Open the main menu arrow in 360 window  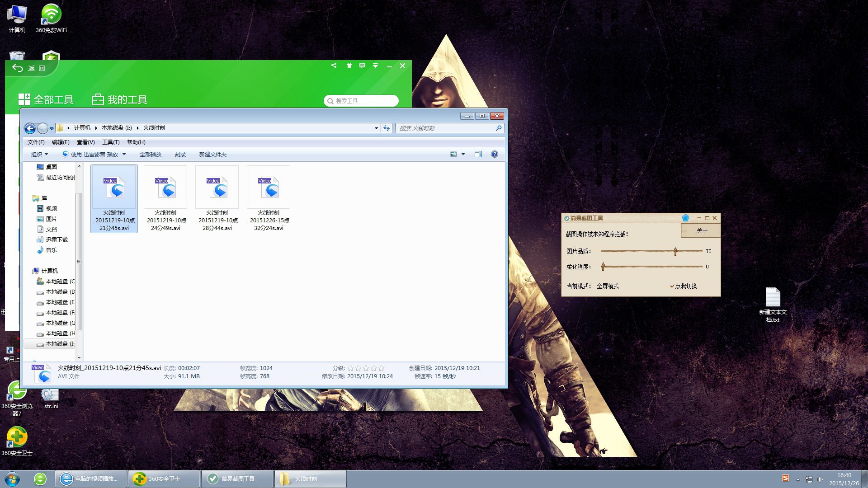point(375,66)
